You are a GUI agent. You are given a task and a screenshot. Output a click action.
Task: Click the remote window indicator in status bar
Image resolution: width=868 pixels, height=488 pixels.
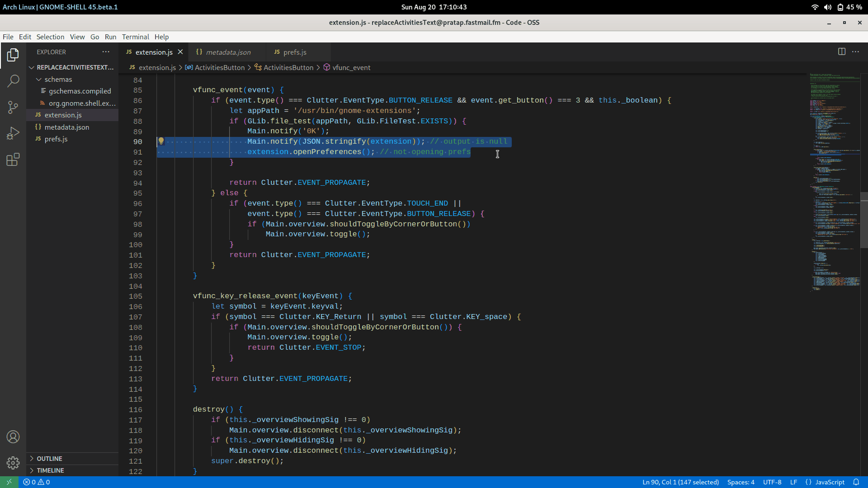click(x=9, y=482)
